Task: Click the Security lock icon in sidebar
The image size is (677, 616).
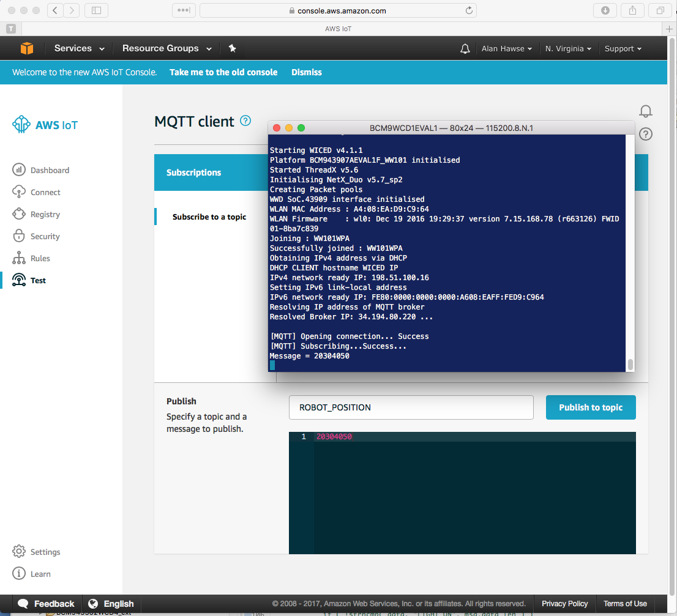Action: [19, 236]
